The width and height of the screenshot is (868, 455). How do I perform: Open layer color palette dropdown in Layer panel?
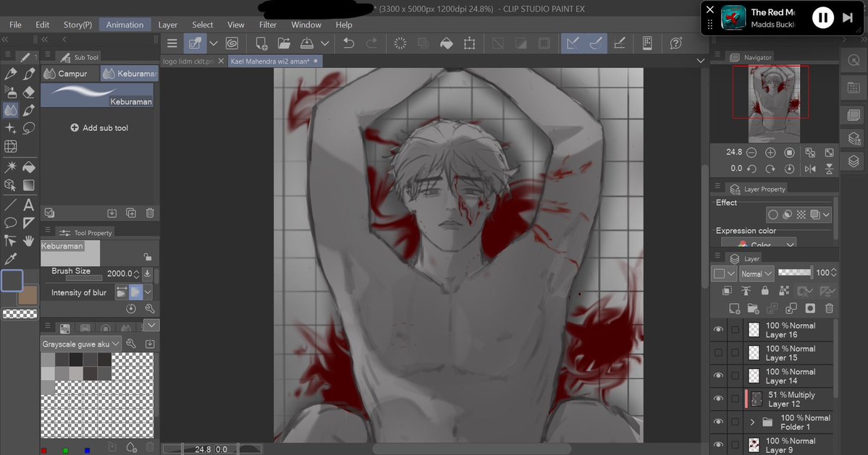[x=723, y=273]
